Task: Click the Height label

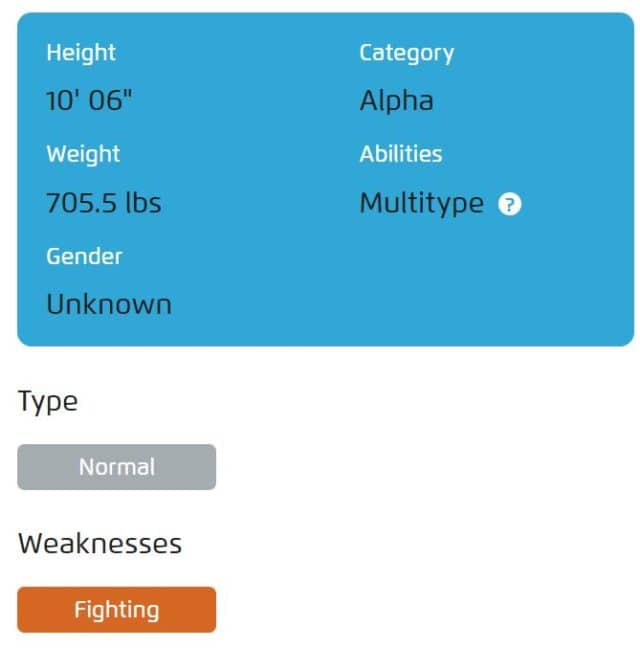Action: pyautogui.click(x=81, y=53)
